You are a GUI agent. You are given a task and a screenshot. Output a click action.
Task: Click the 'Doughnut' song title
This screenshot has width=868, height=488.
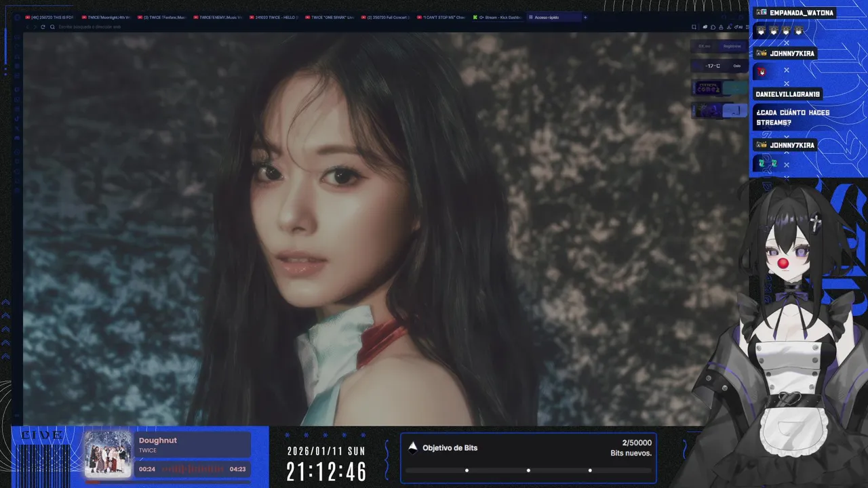pyautogui.click(x=158, y=441)
